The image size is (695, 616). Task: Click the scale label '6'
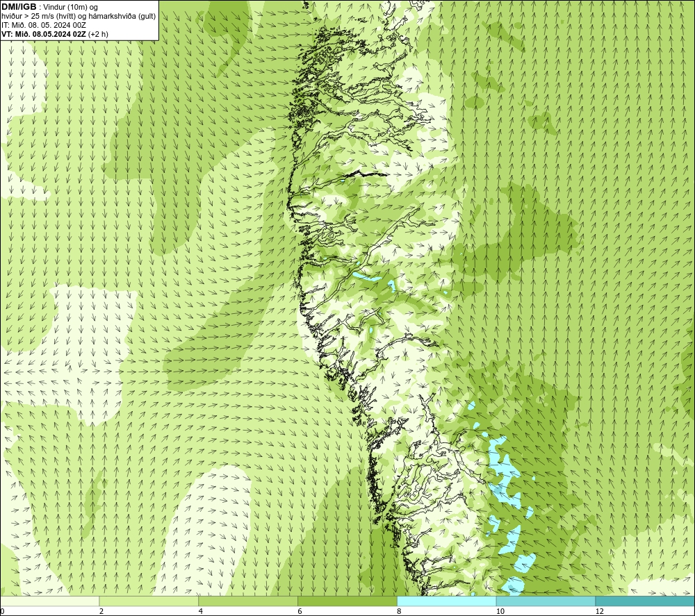(x=300, y=611)
